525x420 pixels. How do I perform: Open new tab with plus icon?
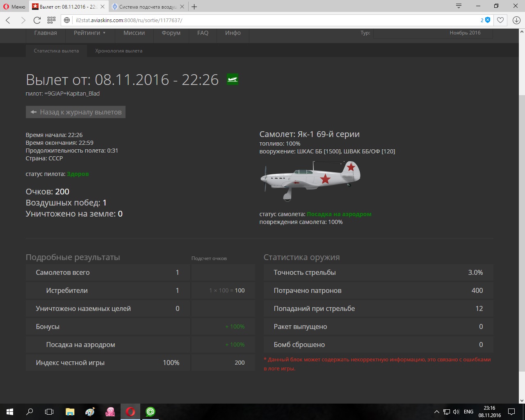click(194, 7)
